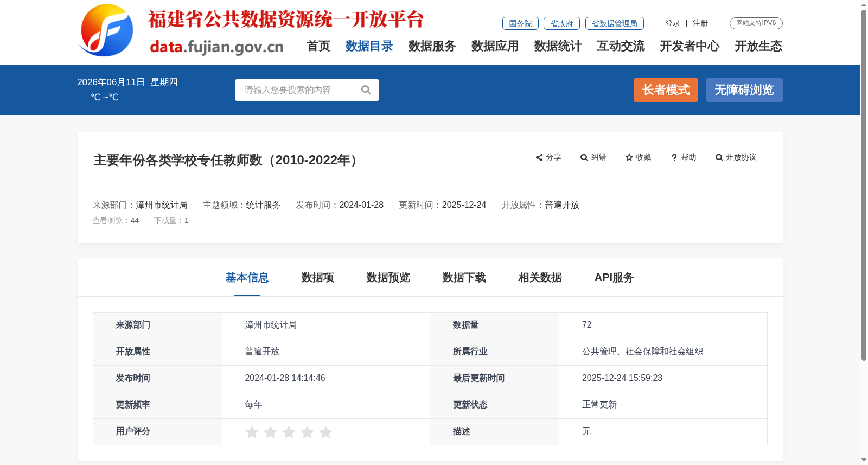Rate four stars in 用户评分
868x465 pixels.
coord(307,432)
